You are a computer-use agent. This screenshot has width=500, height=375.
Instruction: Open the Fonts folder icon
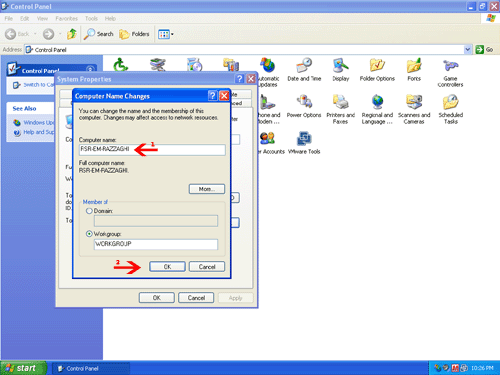(414, 69)
